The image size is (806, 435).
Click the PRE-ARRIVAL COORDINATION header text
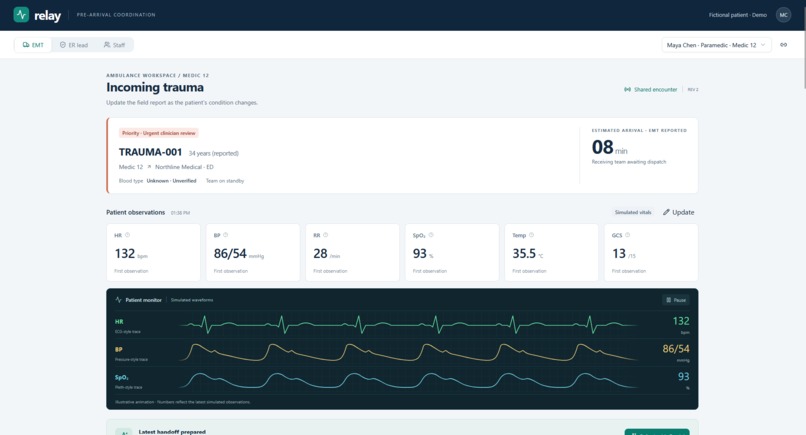pyautogui.click(x=116, y=15)
